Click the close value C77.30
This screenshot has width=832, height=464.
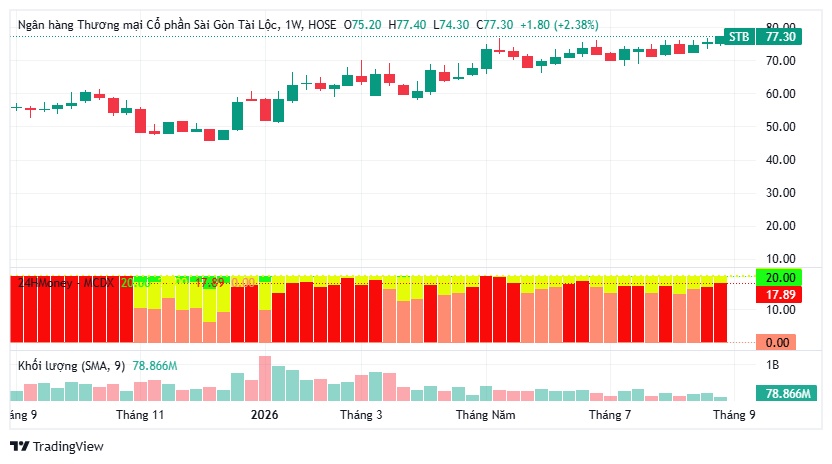(495, 25)
